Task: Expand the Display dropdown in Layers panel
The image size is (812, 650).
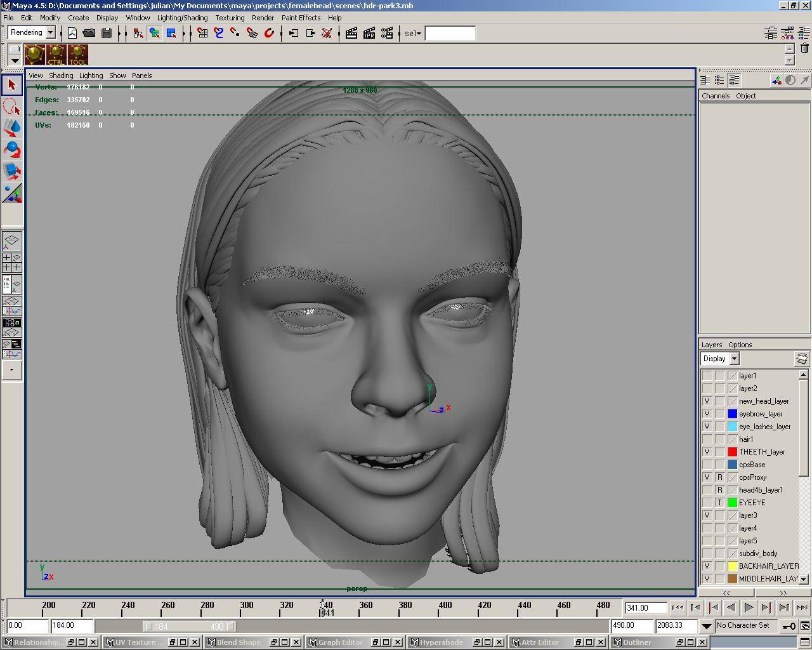Action: pos(734,359)
